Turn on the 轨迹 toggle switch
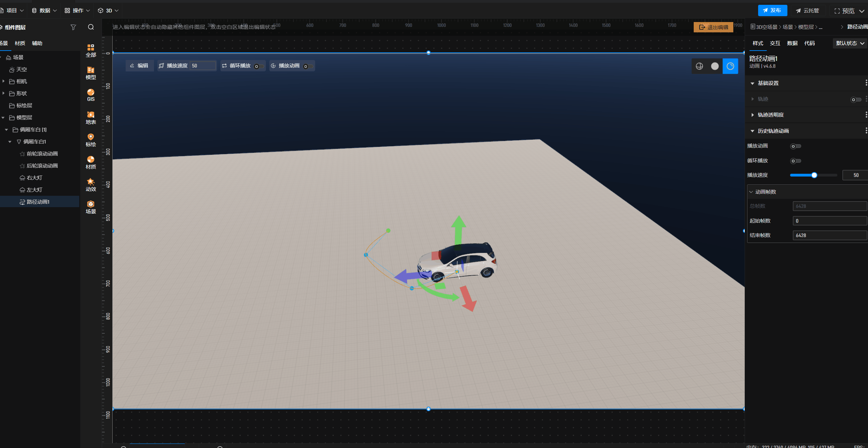The image size is (868, 448). [x=856, y=99]
